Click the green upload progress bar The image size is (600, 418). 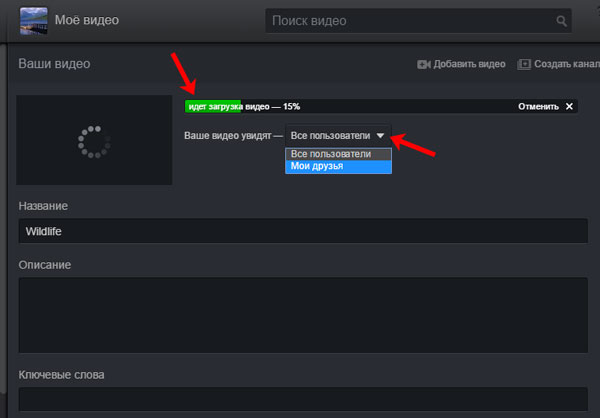tap(212, 106)
